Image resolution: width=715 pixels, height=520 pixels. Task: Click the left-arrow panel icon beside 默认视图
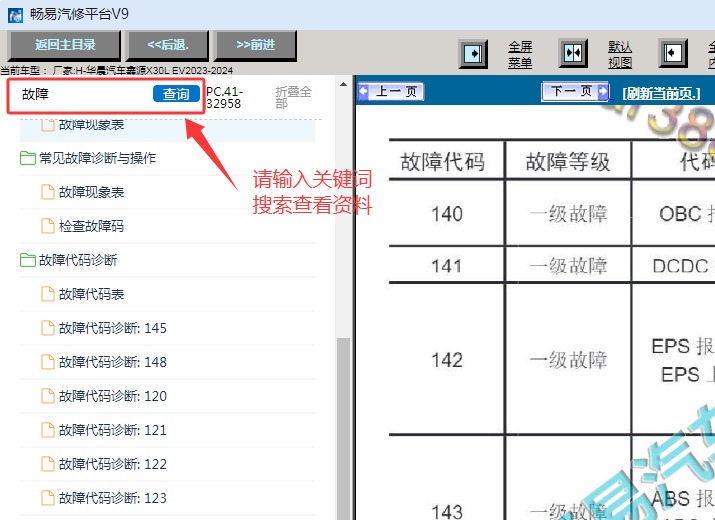[673, 53]
